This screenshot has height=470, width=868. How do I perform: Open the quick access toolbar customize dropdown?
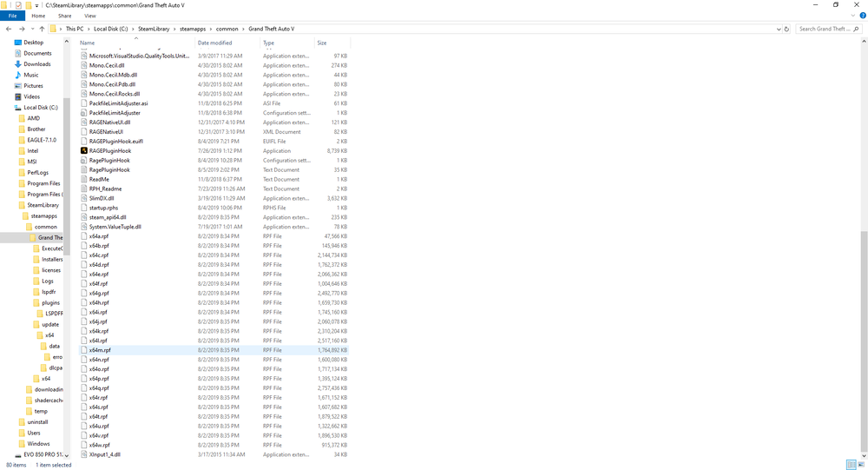[x=36, y=5]
